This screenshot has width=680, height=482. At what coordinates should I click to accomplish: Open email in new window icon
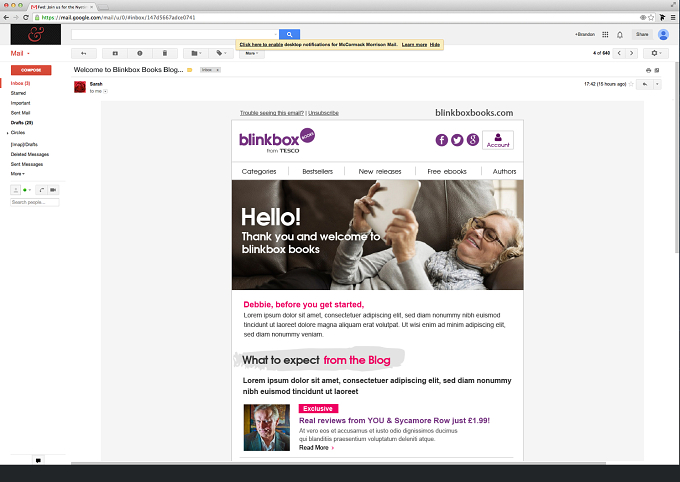coord(657,70)
